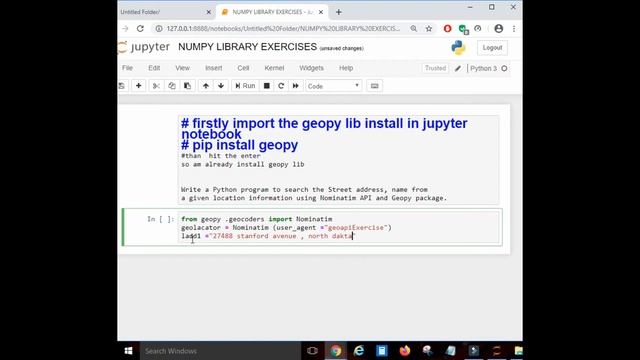Open the blue calculator app on the taskbar

point(382,351)
